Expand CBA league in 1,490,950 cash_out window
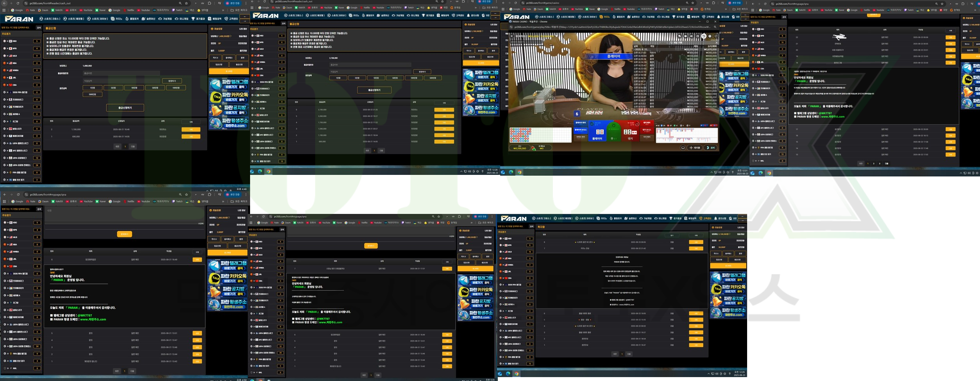The width and height of the screenshot is (980, 381). 21,85
